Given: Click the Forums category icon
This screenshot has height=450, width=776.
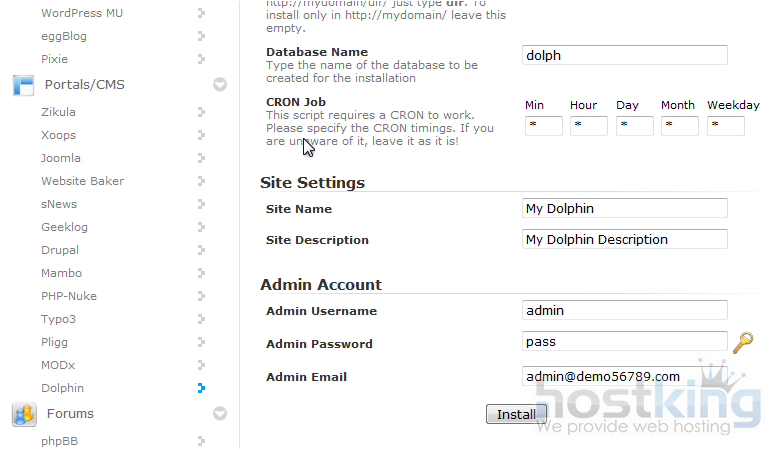Looking at the screenshot, I should point(23,414).
